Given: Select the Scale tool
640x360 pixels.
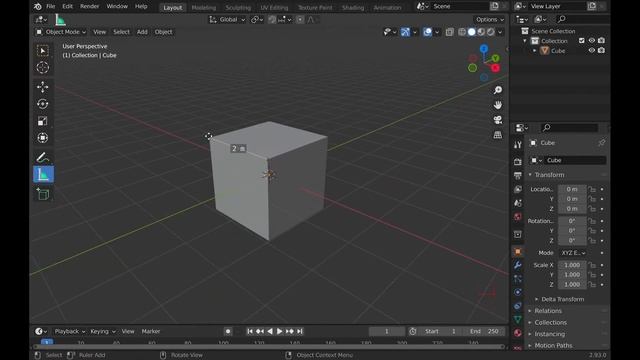Looking at the screenshot, I should (x=42, y=121).
